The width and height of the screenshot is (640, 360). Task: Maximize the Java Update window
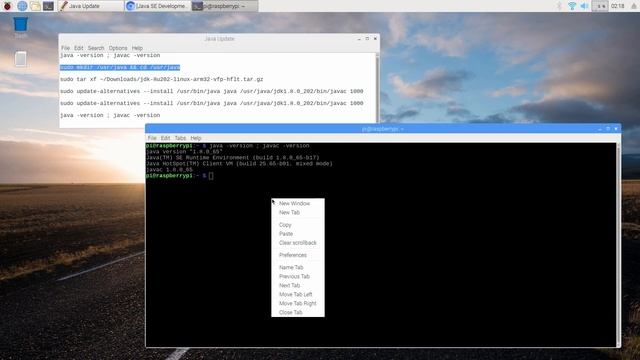[367, 39]
